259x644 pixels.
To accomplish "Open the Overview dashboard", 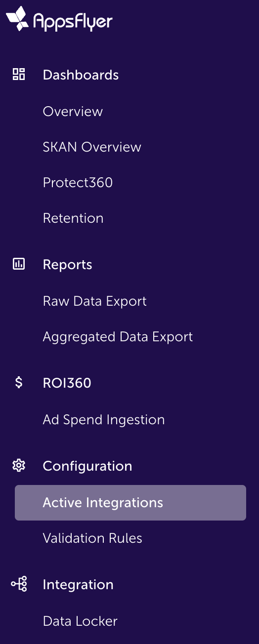I will [x=73, y=112].
